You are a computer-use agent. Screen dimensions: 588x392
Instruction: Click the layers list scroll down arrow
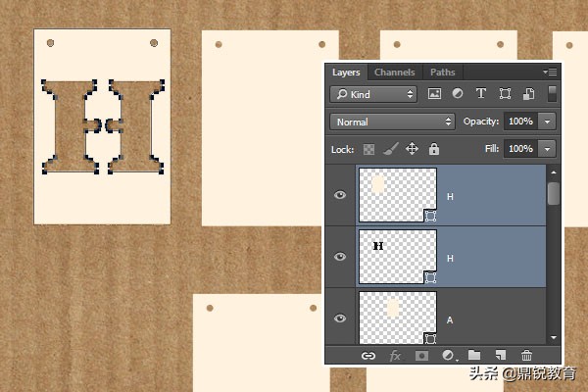[554, 337]
